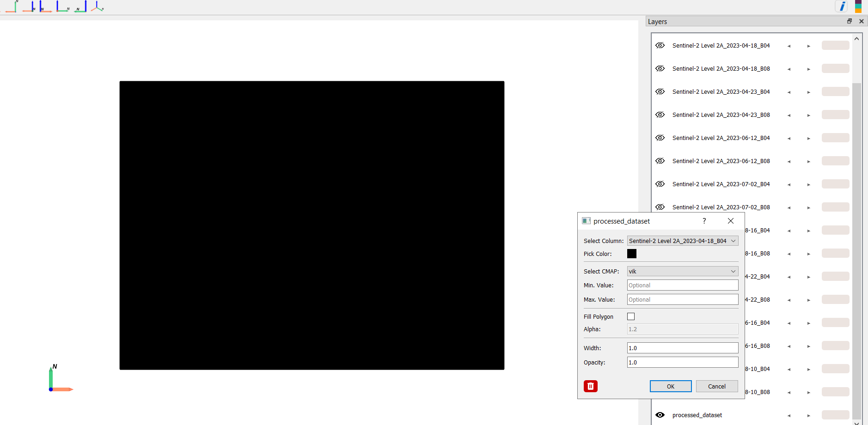Image resolution: width=868 pixels, height=425 pixels.
Task: Expand the Select CMAP dropdown showing vik
Action: pyautogui.click(x=682, y=271)
